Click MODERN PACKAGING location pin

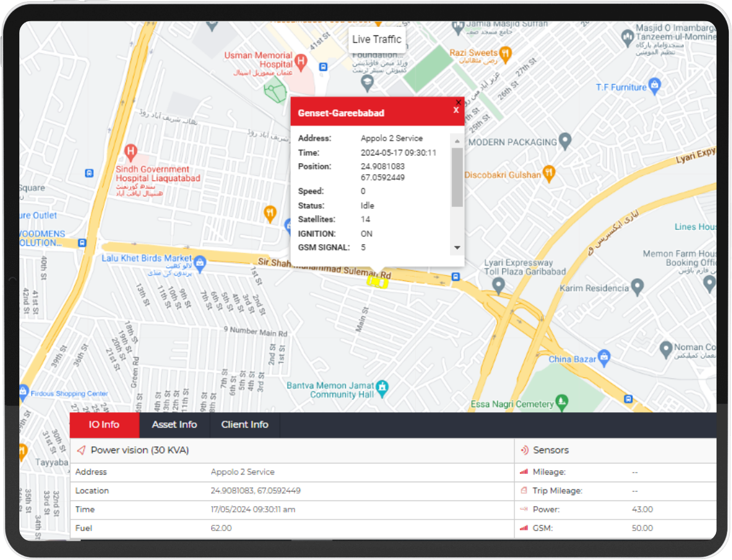(x=565, y=140)
